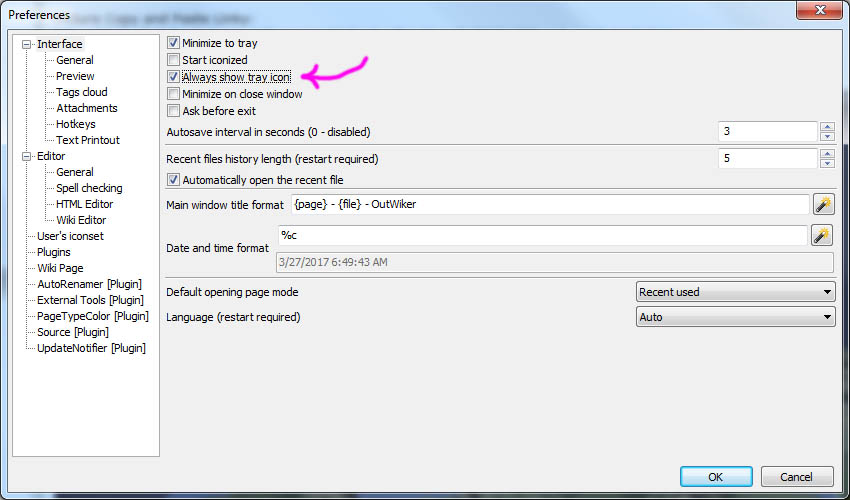Image resolution: width=850 pixels, height=500 pixels.
Task: Click the Cancel button
Action: 796,477
